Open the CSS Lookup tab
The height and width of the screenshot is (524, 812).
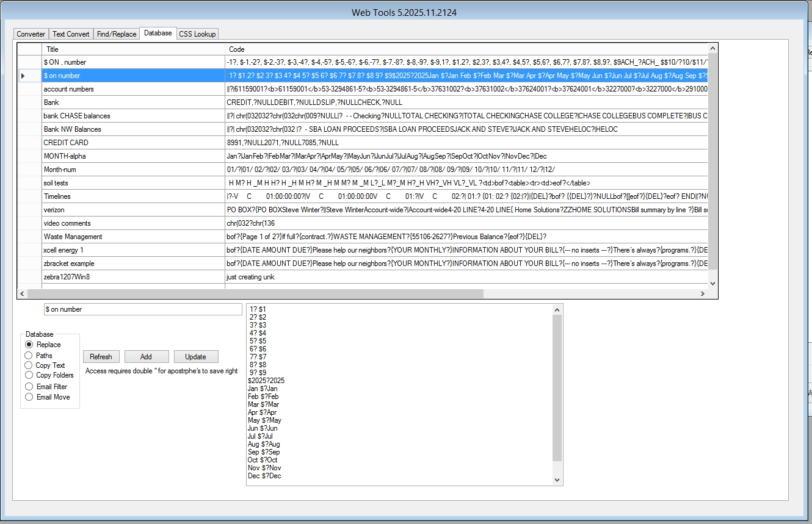[x=197, y=34]
